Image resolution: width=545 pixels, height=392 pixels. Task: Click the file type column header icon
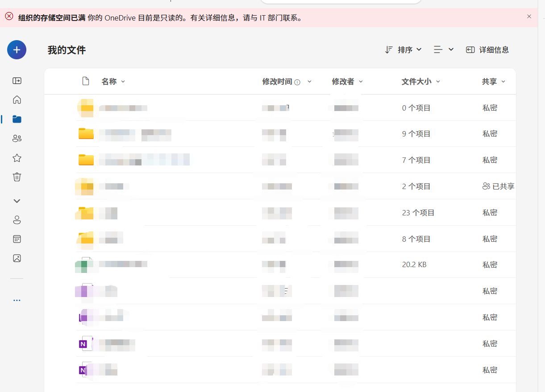[86, 81]
